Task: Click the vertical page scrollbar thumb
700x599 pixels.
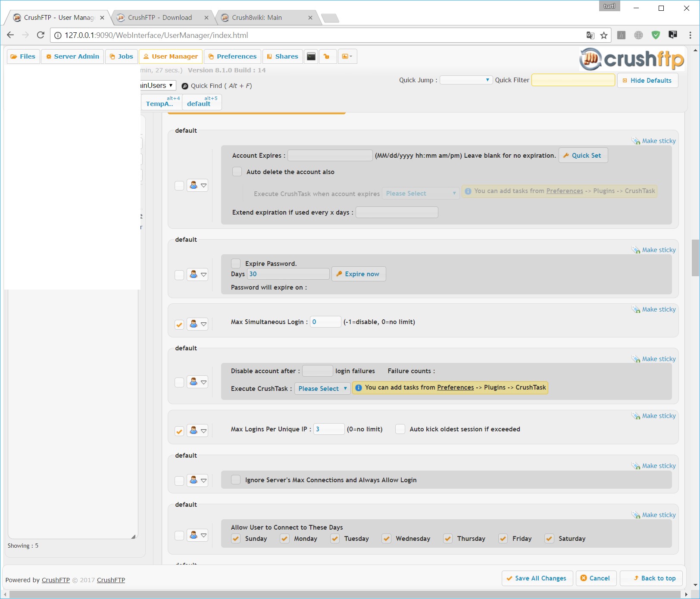Action: tap(695, 258)
